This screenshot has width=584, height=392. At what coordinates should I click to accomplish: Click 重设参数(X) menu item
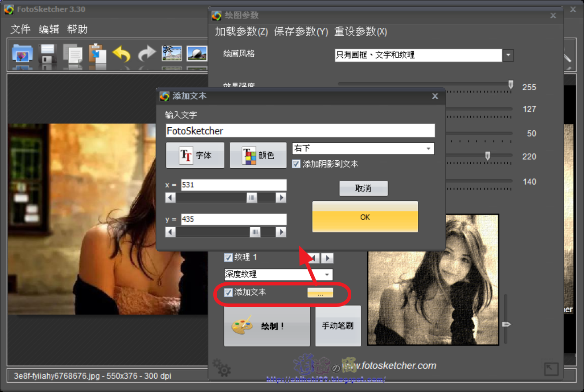click(361, 32)
